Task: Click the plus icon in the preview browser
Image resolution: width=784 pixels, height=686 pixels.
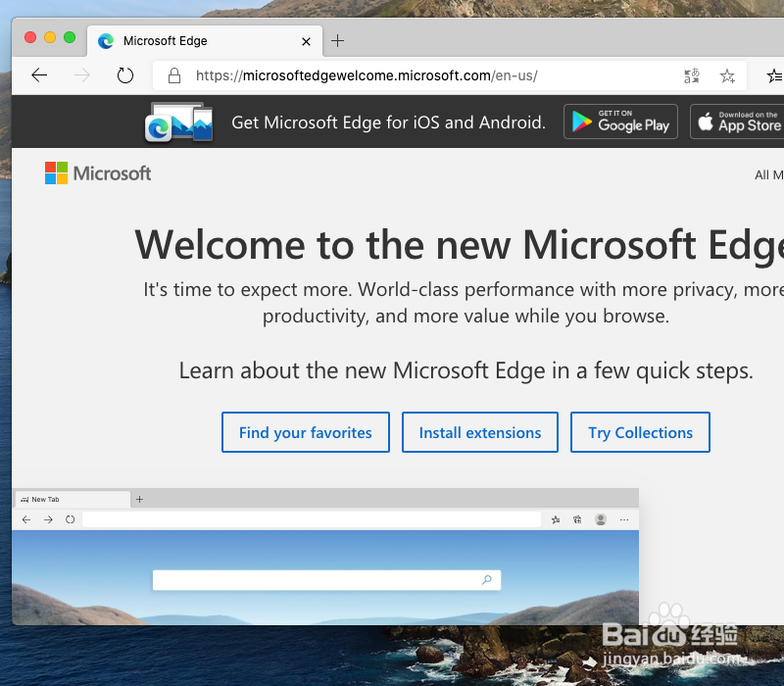Action: coord(139,499)
